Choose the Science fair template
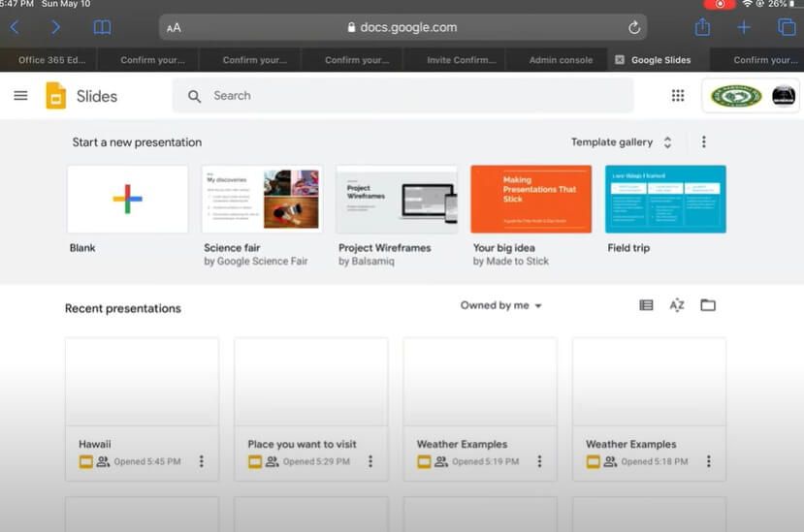Viewport: 804px width, 532px height. pyautogui.click(x=262, y=199)
